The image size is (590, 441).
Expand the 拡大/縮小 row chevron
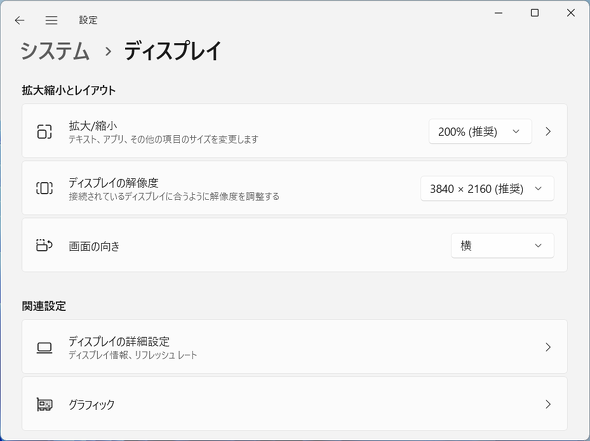[x=548, y=131]
